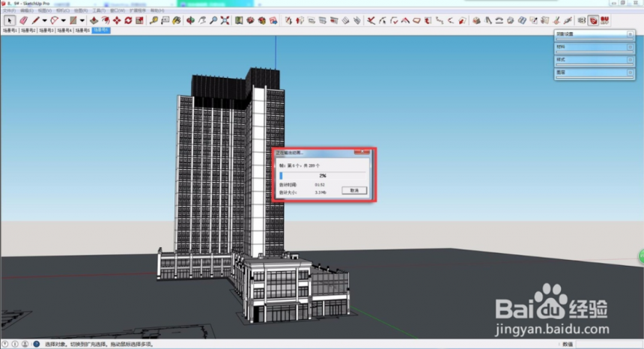This screenshot has width=644, height=349.
Task: Open the Paint Bucket tool
Action: click(x=177, y=20)
